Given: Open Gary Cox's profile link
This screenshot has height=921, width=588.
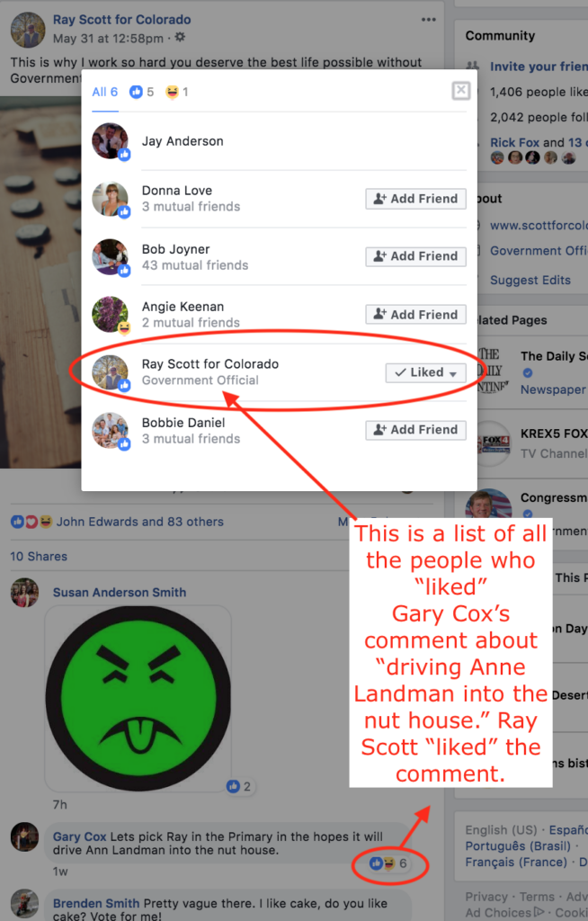Looking at the screenshot, I should [80, 836].
